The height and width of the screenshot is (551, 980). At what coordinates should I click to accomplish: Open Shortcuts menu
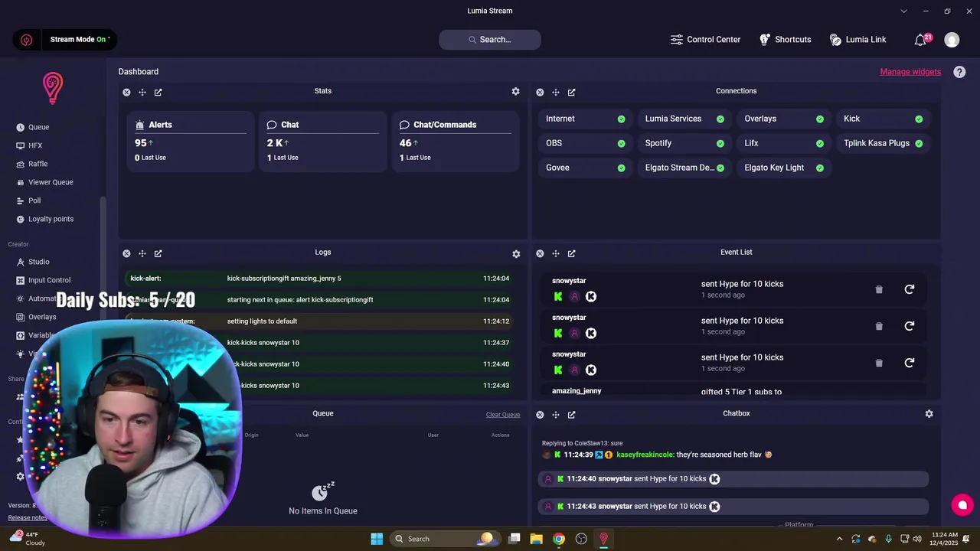pyautogui.click(x=785, y=40)
